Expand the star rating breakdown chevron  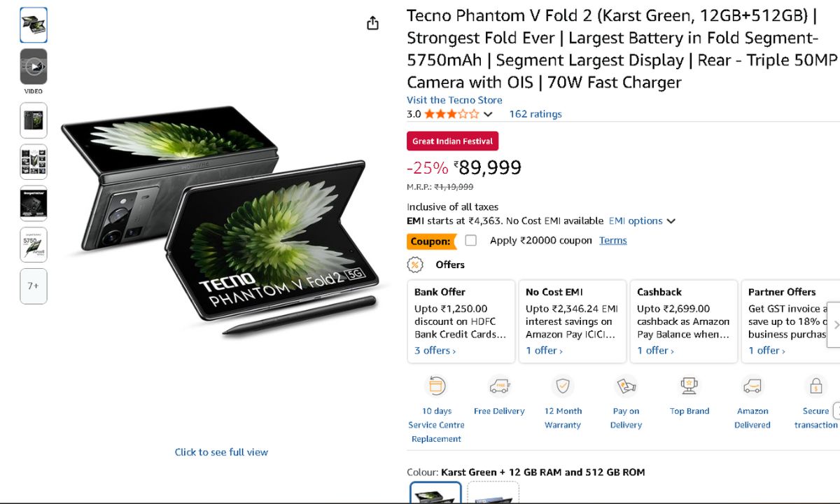point(488,114)
